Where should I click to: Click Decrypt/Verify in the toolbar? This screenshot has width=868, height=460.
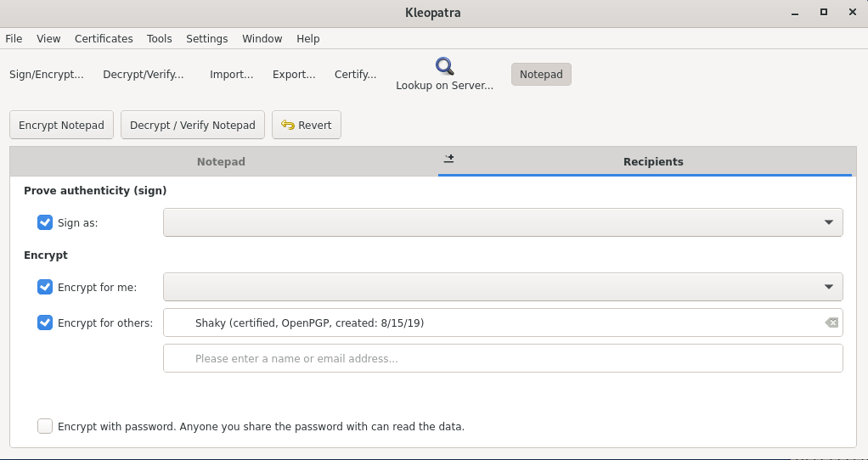coord(144,75)
